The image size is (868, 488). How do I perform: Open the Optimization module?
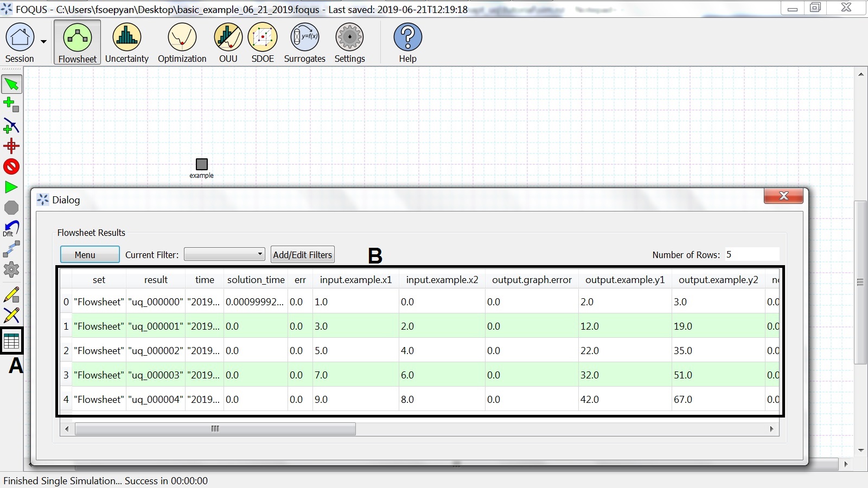pos(181,42)
